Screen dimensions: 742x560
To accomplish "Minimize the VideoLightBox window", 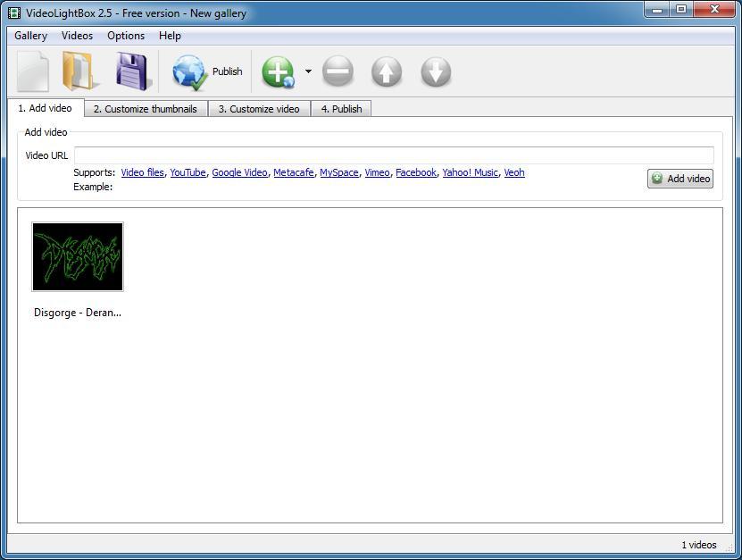I will coord(657,10).
